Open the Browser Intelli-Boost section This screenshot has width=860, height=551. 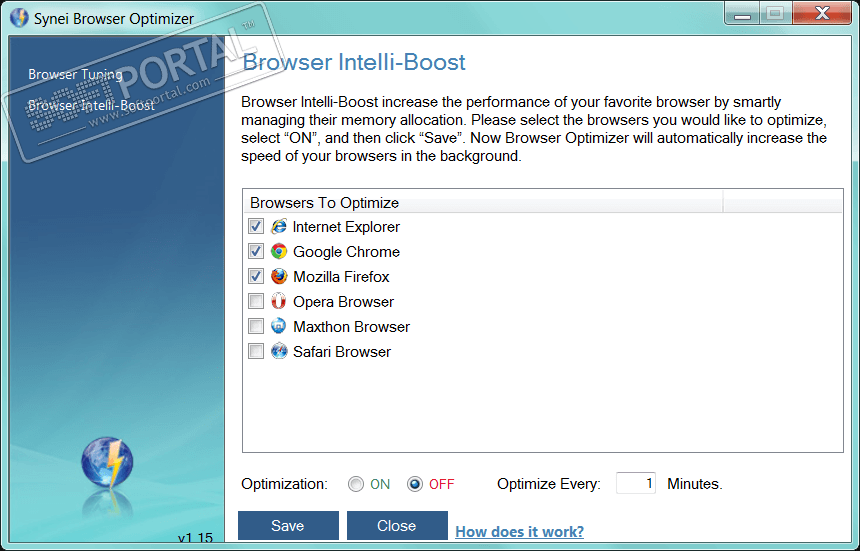click(91, 105)
